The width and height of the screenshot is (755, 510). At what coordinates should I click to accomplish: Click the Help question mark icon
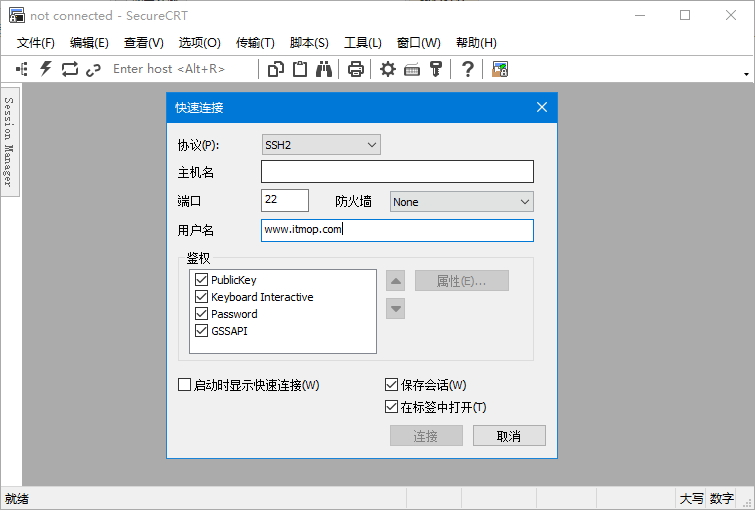coord(468,69)
